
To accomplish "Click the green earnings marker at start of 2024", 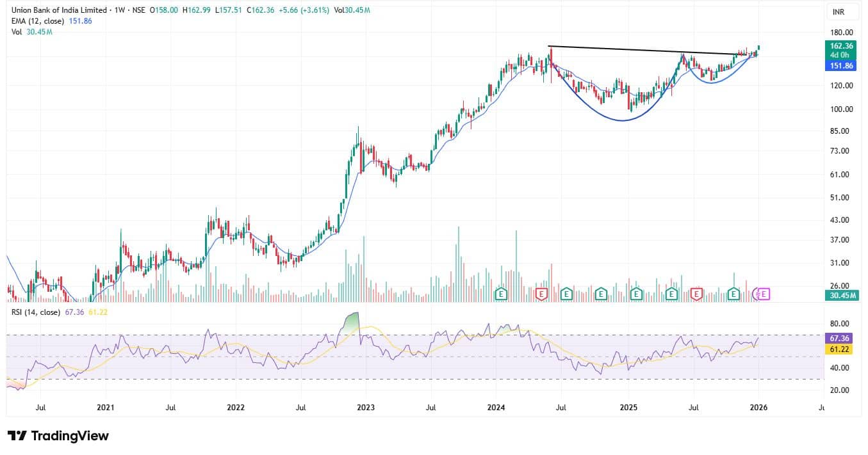I will [502, 294].
